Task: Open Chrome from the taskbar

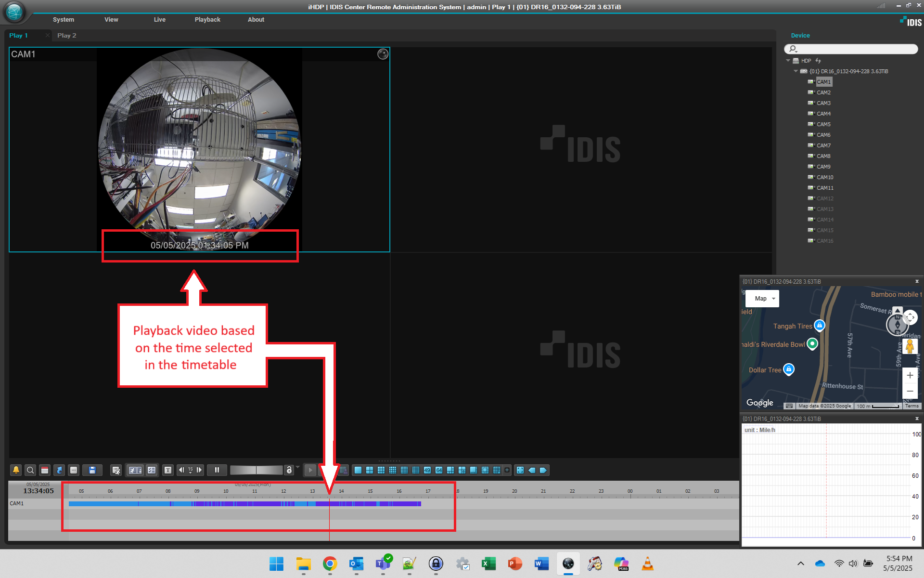Action: tap(330, 564)
